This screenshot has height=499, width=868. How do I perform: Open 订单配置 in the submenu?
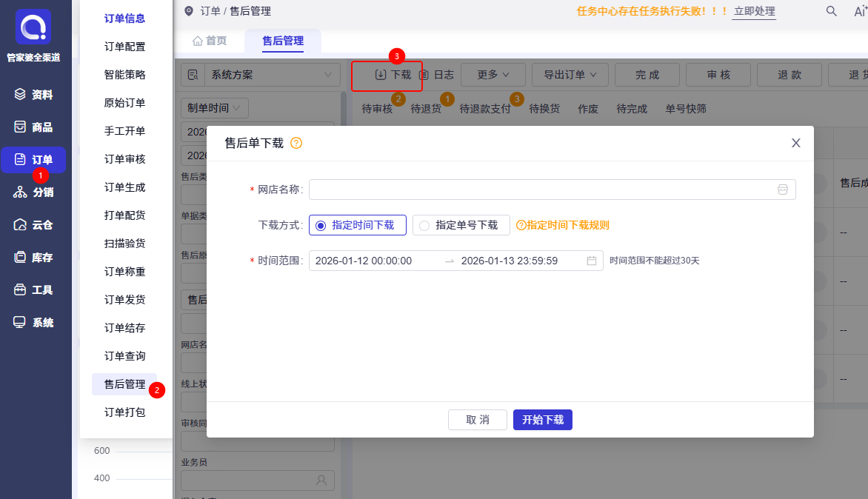[x=124, y=47]
